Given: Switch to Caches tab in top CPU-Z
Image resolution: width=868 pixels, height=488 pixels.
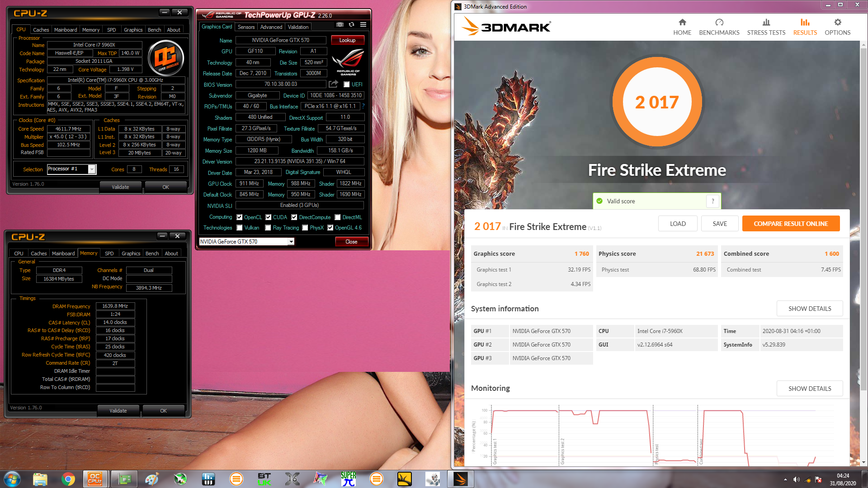Looking at the screenshot, I should coord(41,30).
